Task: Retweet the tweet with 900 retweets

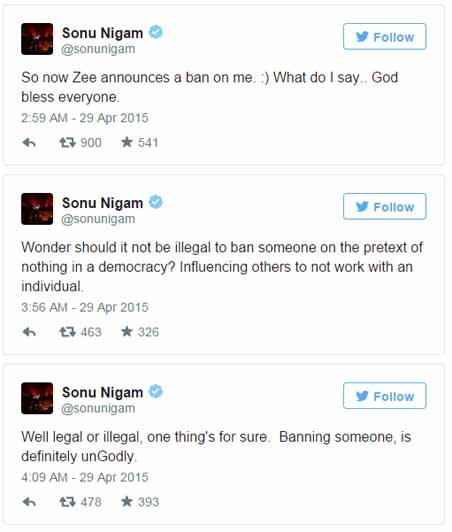Action: point(67,142)
